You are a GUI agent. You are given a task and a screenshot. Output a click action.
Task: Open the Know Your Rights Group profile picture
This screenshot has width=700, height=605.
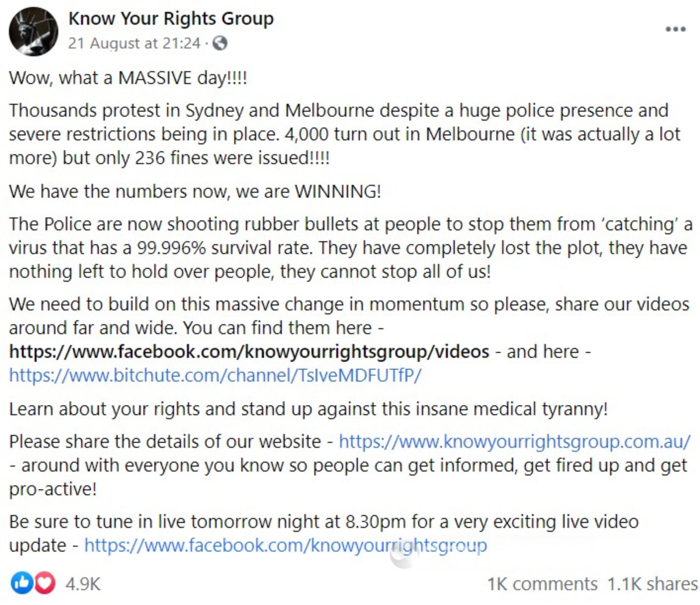coord(33,31)
